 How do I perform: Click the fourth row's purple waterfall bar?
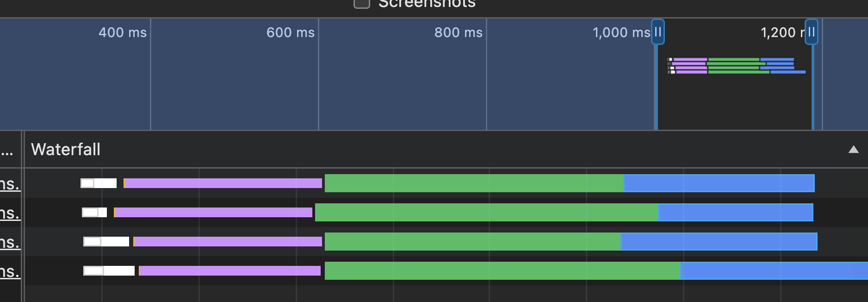click(x=230, y=271)
